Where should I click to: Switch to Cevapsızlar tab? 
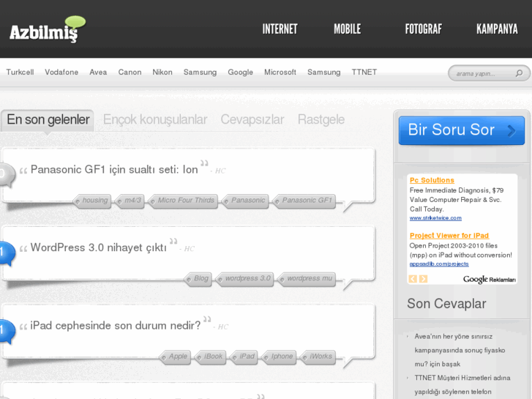tap(252, 119)
